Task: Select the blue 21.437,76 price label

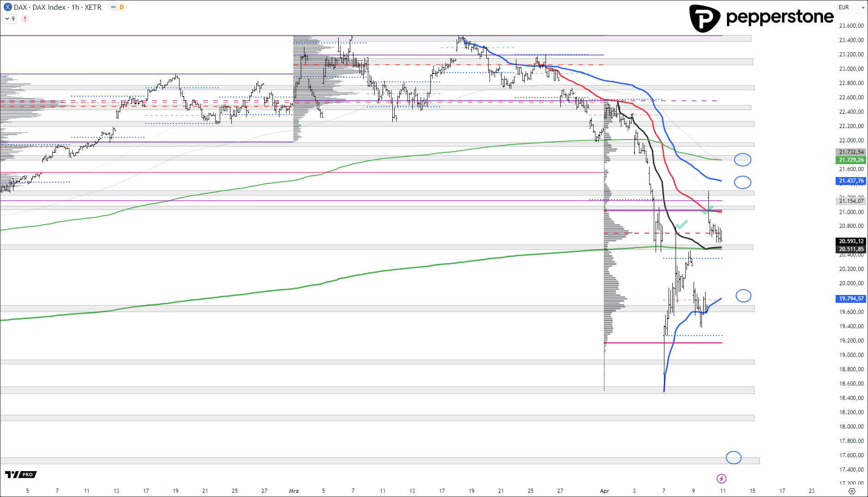Action: pyautogui.click(x=851, y=181)
